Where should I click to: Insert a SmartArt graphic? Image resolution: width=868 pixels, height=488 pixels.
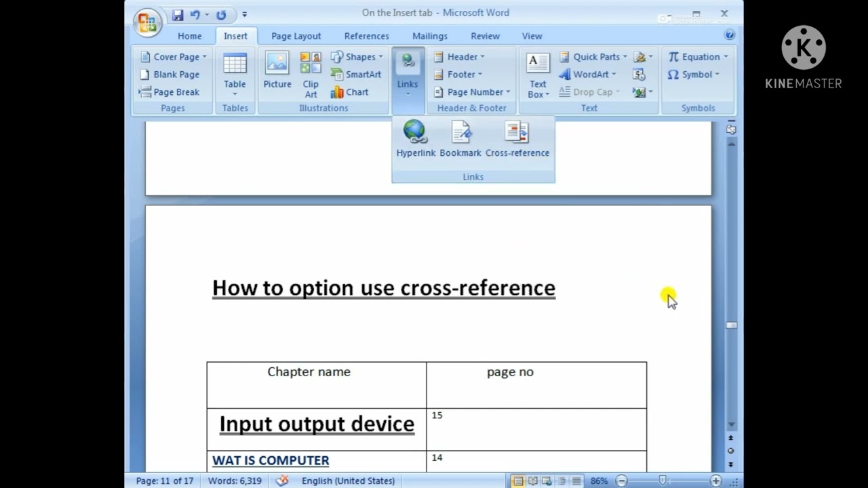click(356, 75)
